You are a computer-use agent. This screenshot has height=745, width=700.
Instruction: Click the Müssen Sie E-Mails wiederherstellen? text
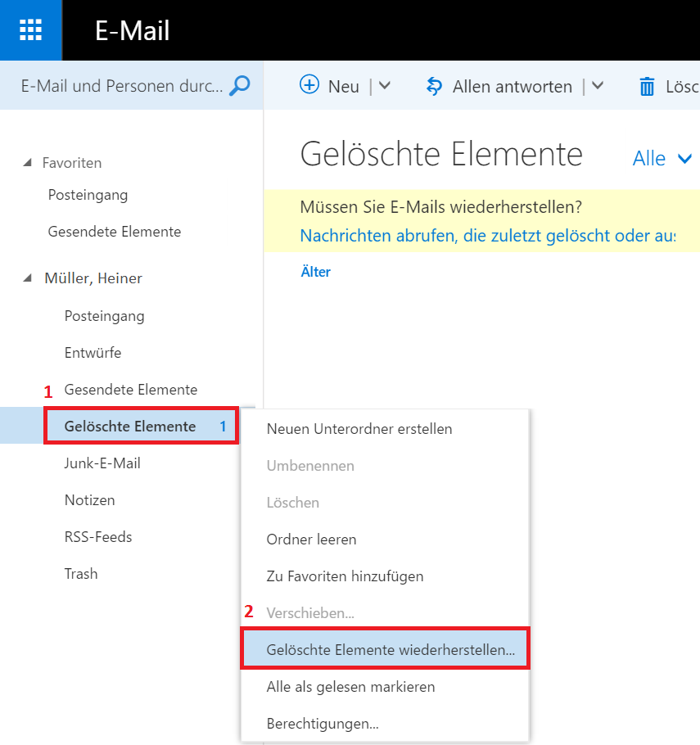(441, 207)
